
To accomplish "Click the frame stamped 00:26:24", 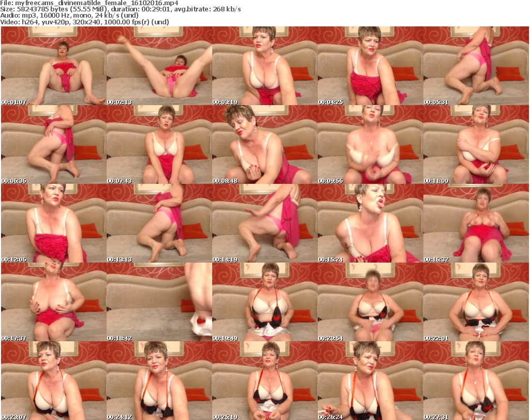I will [371, 381].
